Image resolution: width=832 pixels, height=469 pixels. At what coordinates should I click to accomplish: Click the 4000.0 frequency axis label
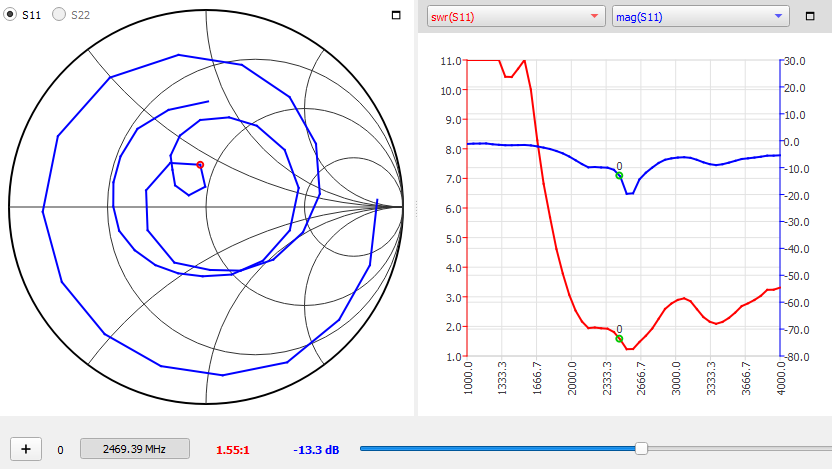[781, 378]
